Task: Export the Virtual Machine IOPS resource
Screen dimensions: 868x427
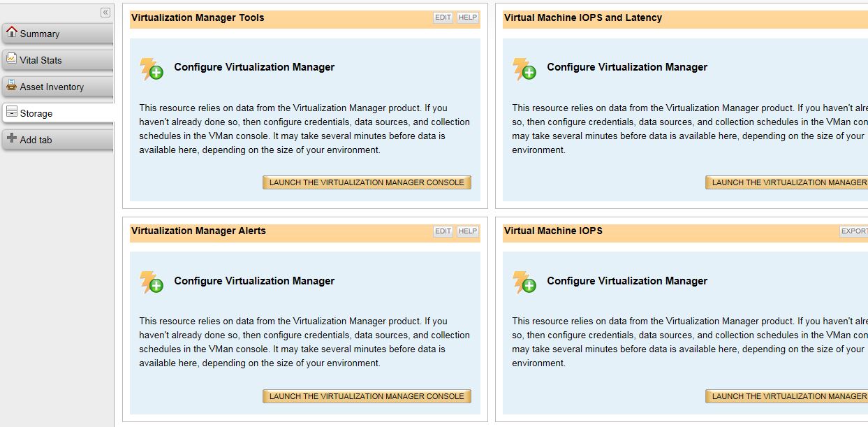Action: [855, 231]
